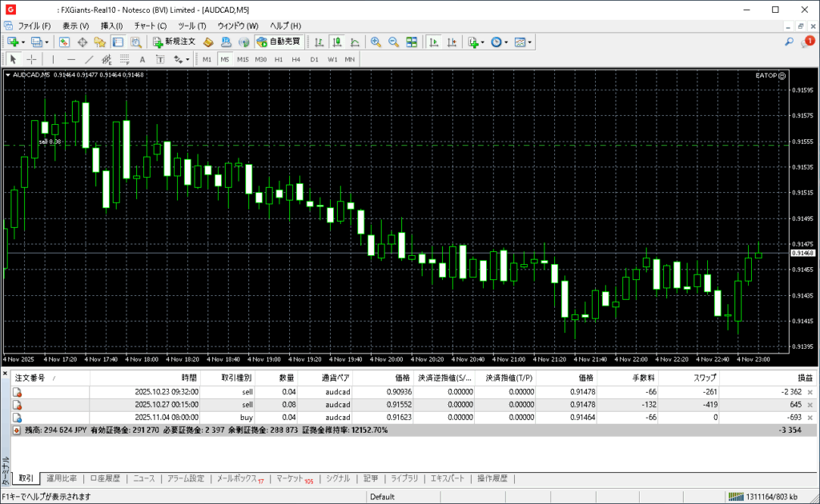This screenshot has height=504, width=820.
Task: Toggle the 自動売買 auto trading button
Action: tap(279, 42)
